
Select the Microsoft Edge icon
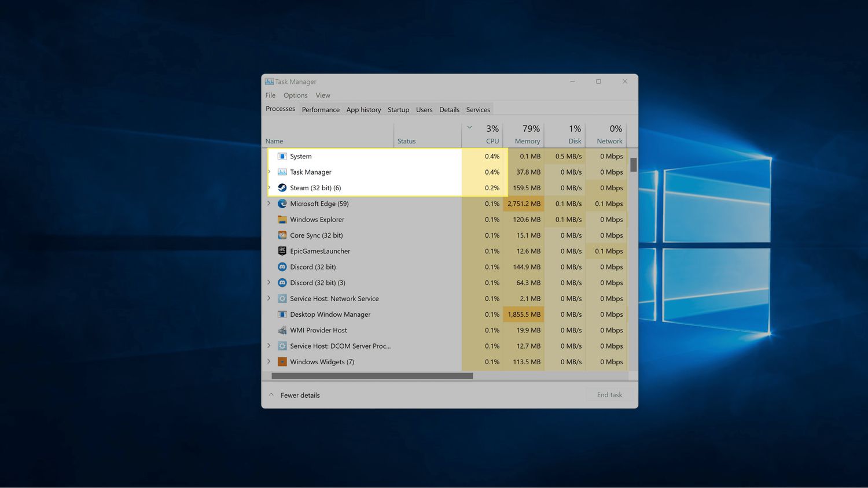coord(282,204)
